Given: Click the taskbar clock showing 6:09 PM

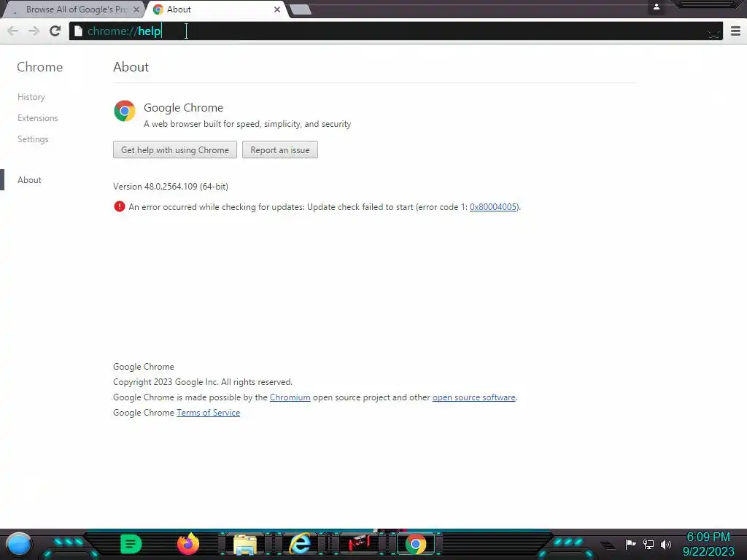Looking at the screenshot, I should point(708,544).
